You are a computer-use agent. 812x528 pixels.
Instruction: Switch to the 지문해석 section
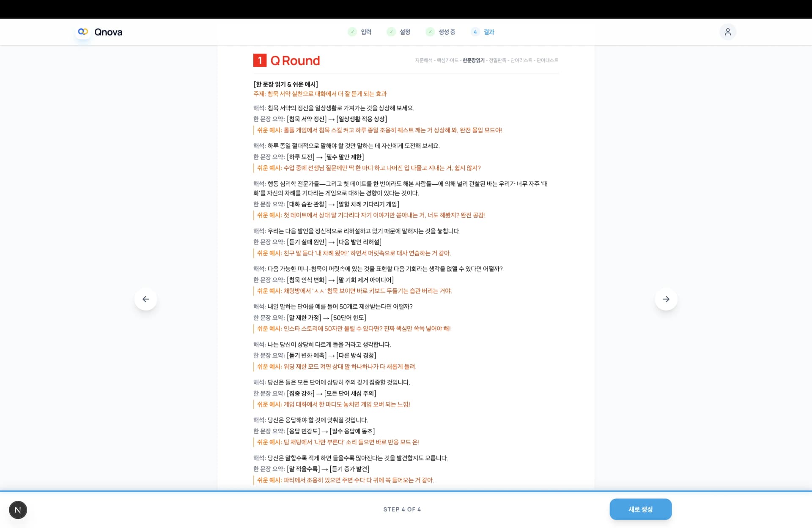423,60
